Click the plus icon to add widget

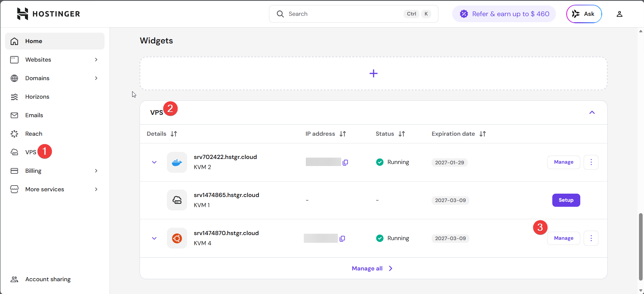tap(373, 73)
